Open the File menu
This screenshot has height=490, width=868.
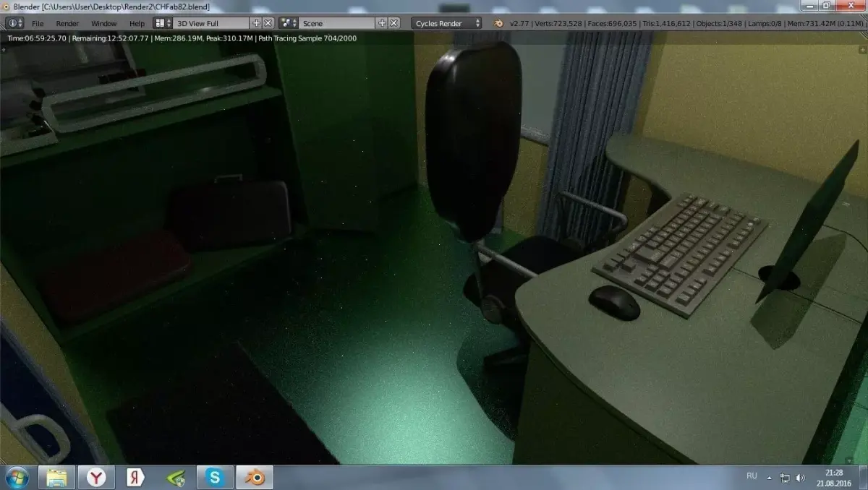tap(38, 23)
